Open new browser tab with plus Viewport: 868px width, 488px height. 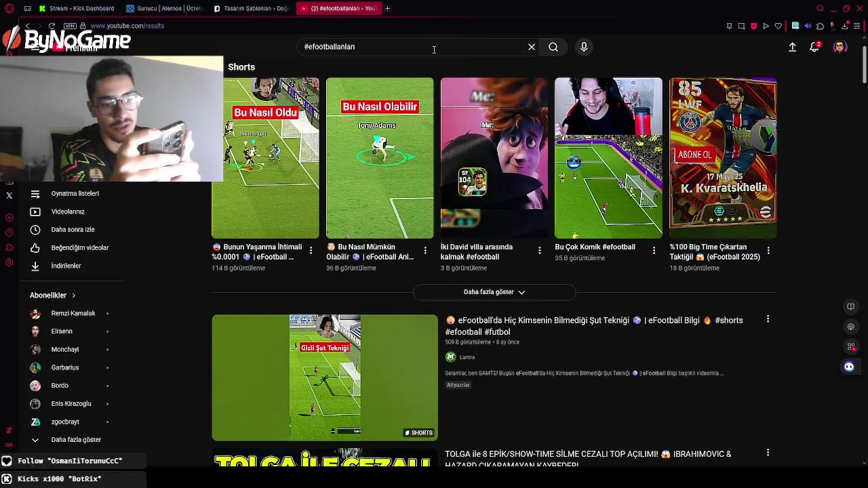click(387, 8)
